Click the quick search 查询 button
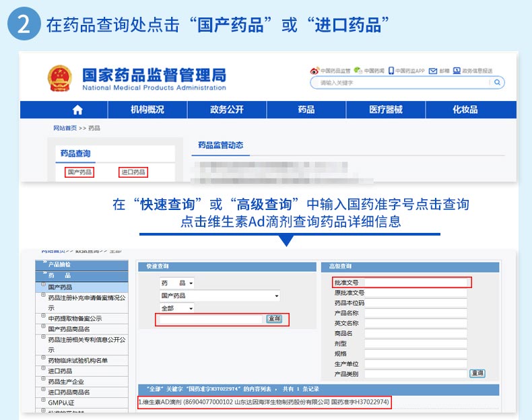The image size is (532, 420). [274, 319]
